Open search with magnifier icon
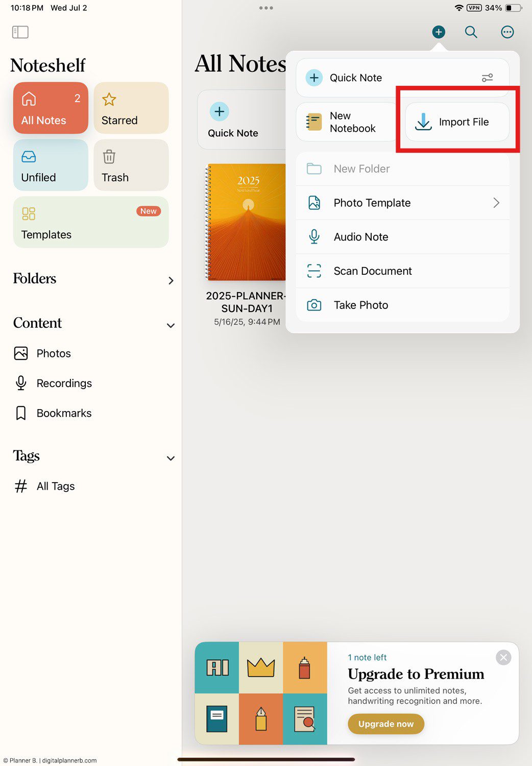532x766 pixels. pyautogui.click(x=471, y=32)
